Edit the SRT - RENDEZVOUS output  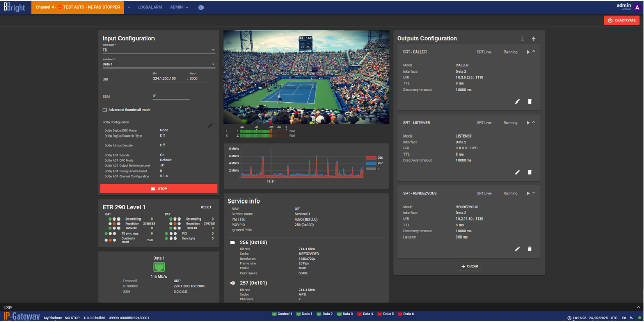pyautogui.click(x=518, y=249)
